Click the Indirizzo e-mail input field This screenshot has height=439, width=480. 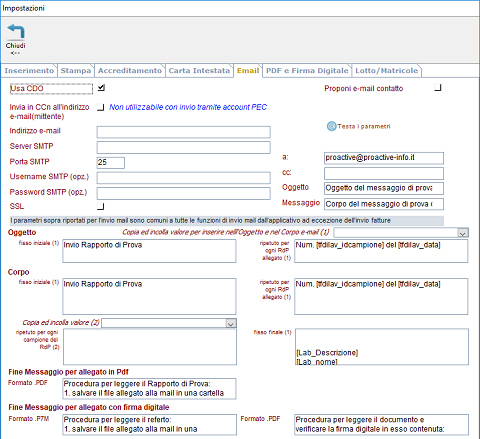click(183, 132)
